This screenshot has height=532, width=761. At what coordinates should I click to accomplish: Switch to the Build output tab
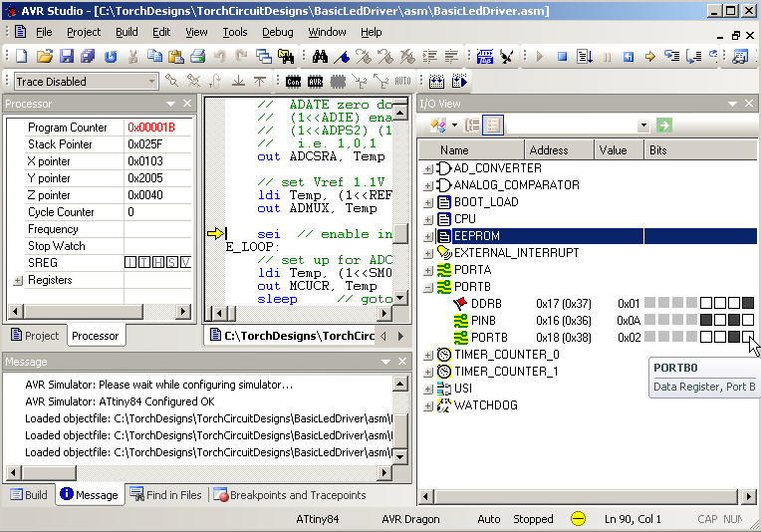tap(29, 494)
